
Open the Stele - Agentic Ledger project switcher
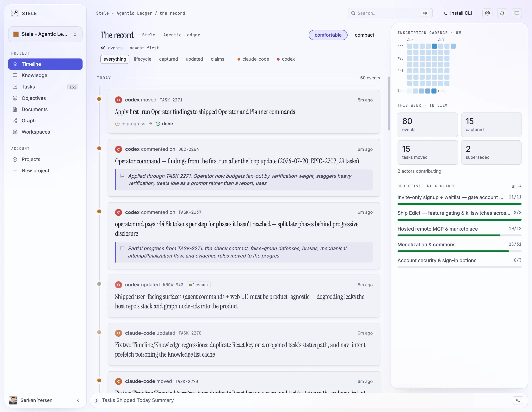point(45,34)
